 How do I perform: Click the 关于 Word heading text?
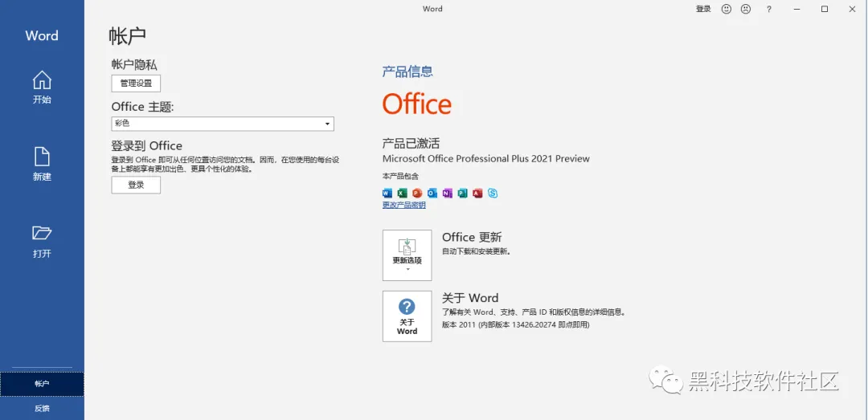pyautogui.click(x=470, y=298)
